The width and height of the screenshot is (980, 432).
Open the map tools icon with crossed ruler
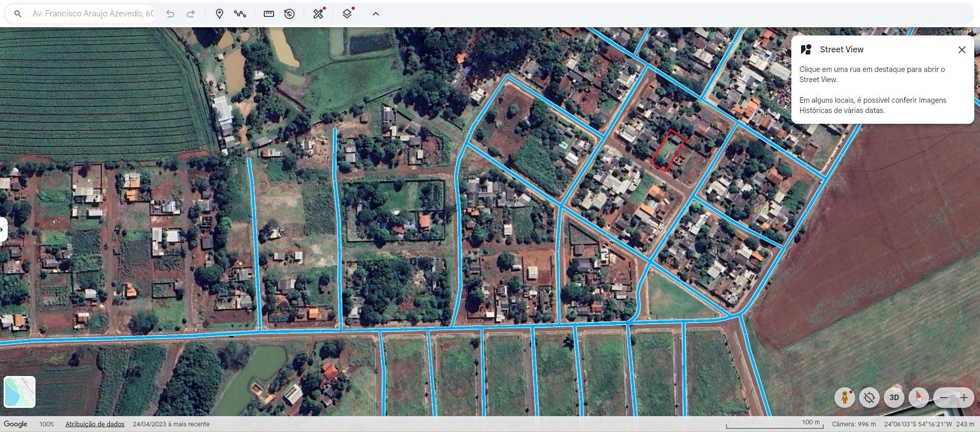[319, 14]
